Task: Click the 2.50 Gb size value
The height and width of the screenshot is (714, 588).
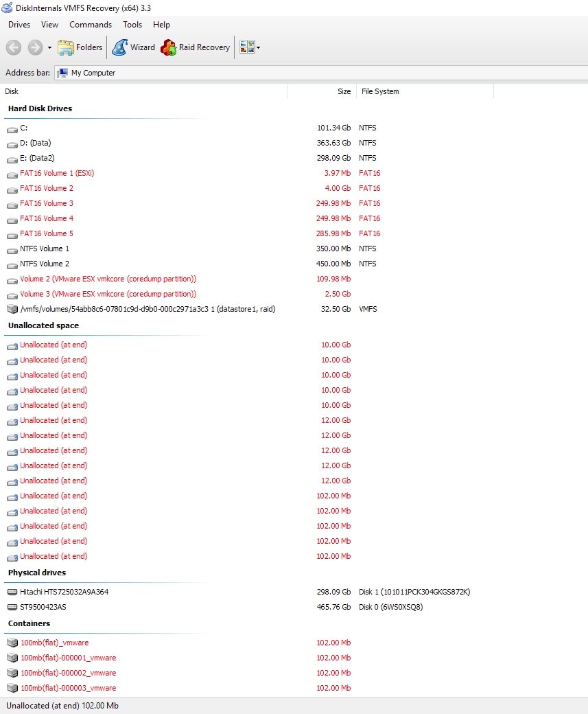Action: pyautogui.click(x=338, y=294)
